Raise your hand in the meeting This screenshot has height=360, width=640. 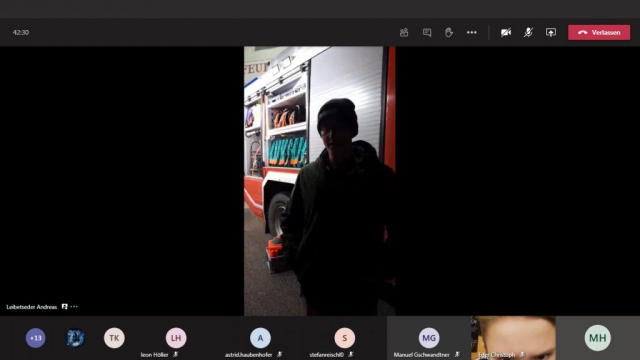(449, 33)
